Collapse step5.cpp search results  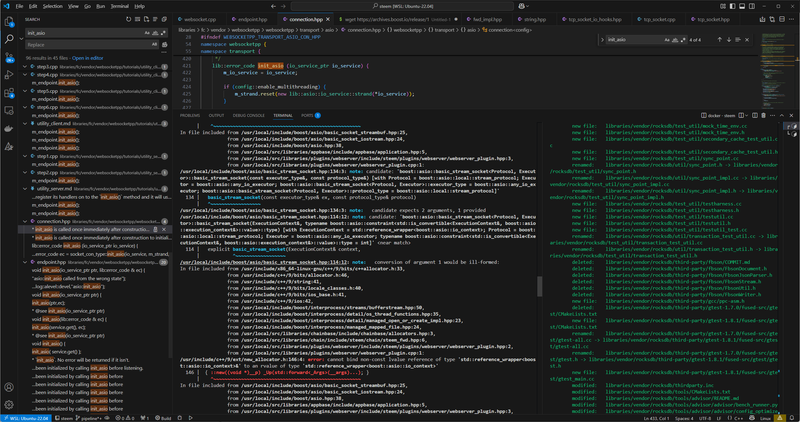(x=25, y=91)
